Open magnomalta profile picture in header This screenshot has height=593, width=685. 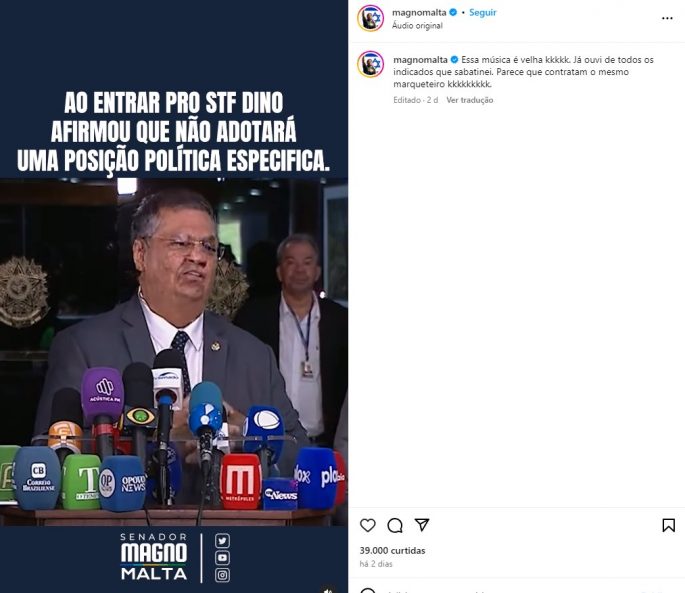tap(370, 18)
